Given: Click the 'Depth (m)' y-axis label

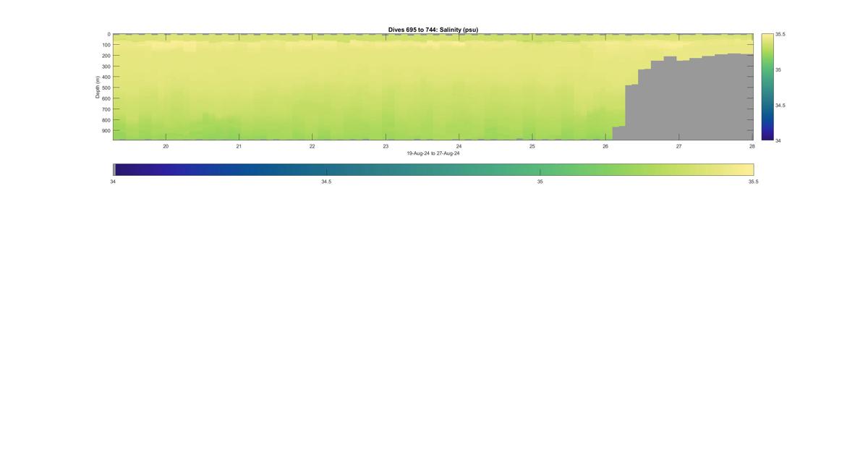Looking at the screenshot, I should [97, 87].
